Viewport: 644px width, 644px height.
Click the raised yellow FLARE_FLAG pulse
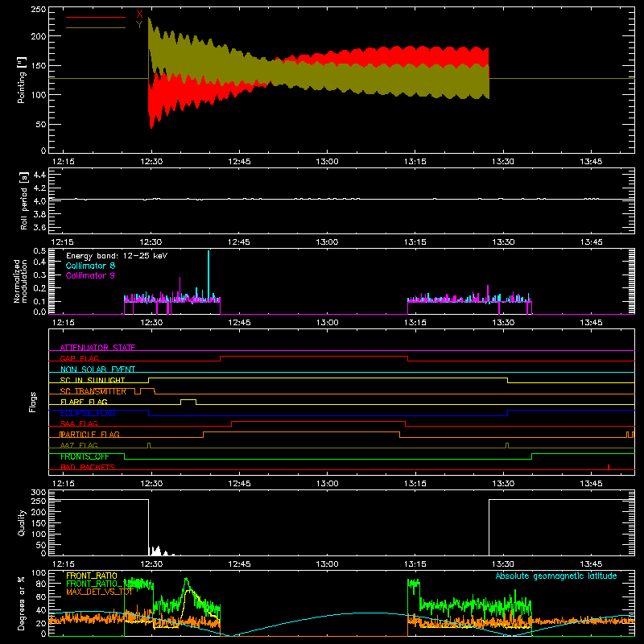point(188,401)
